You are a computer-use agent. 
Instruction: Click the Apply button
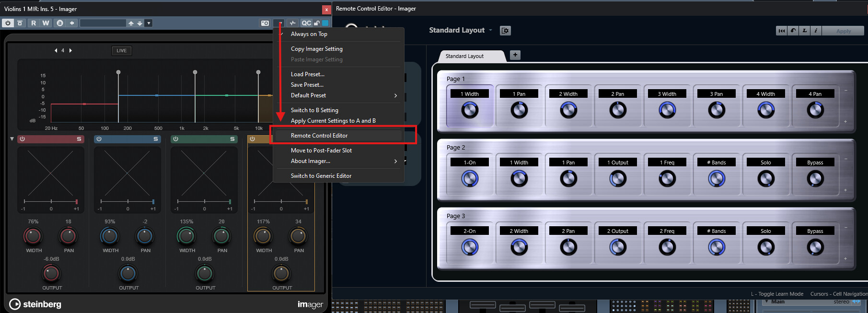pos(844,31)
